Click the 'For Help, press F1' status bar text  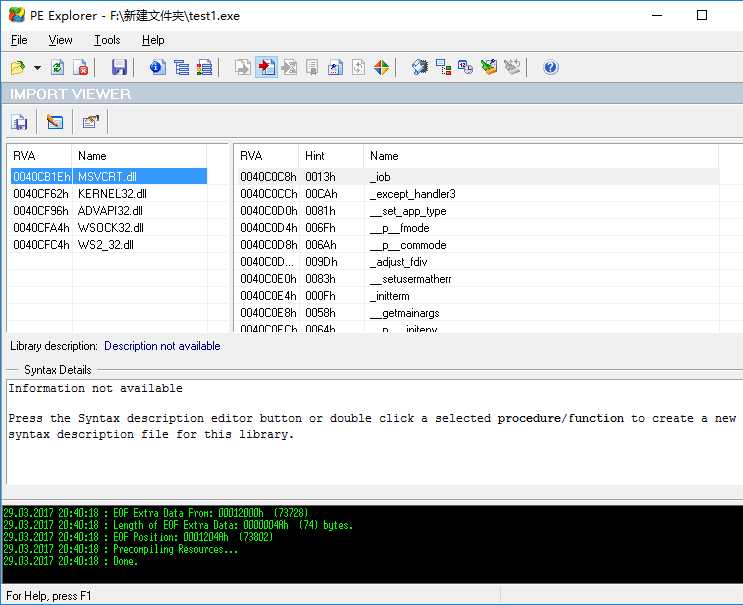48,596
